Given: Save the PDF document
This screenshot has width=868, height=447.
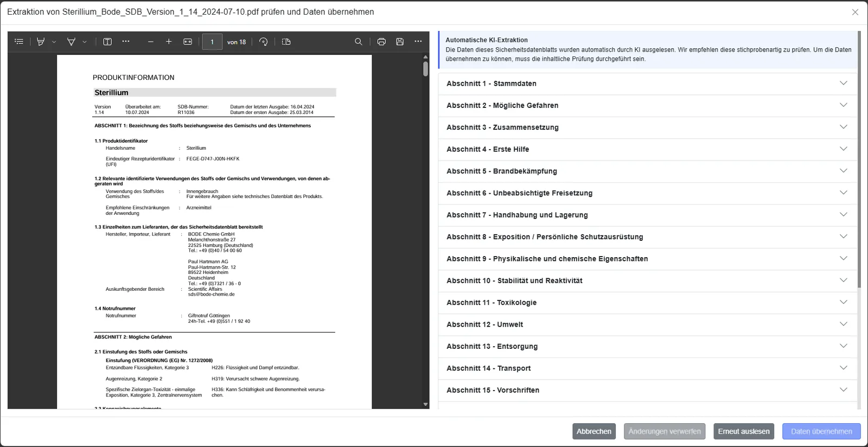Looking at the screenshot, I should click(x=400, y=42).
